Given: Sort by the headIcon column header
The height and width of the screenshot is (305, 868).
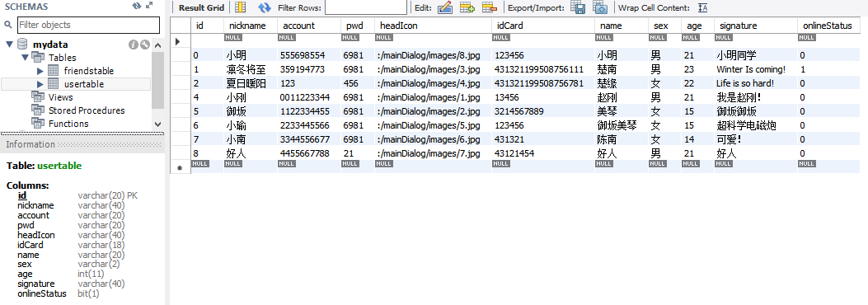Looking at the screenshot, I should tap(432, 26).
